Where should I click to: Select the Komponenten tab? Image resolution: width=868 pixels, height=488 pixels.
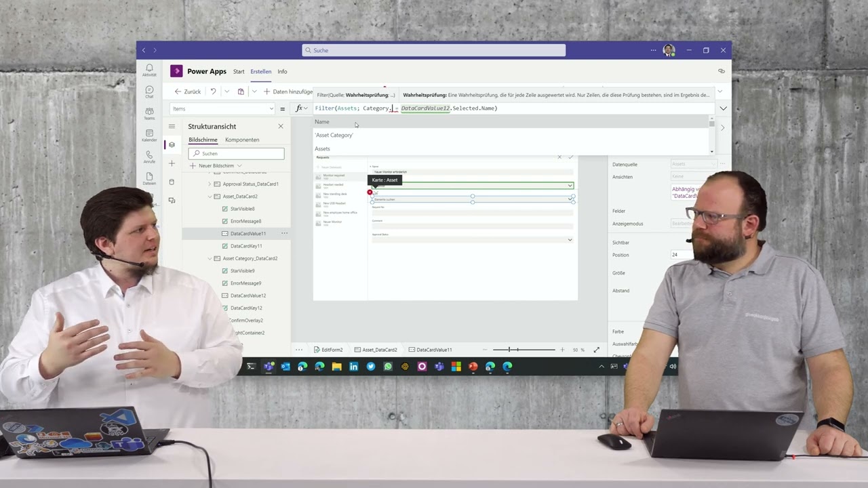[x=242, y=140]
